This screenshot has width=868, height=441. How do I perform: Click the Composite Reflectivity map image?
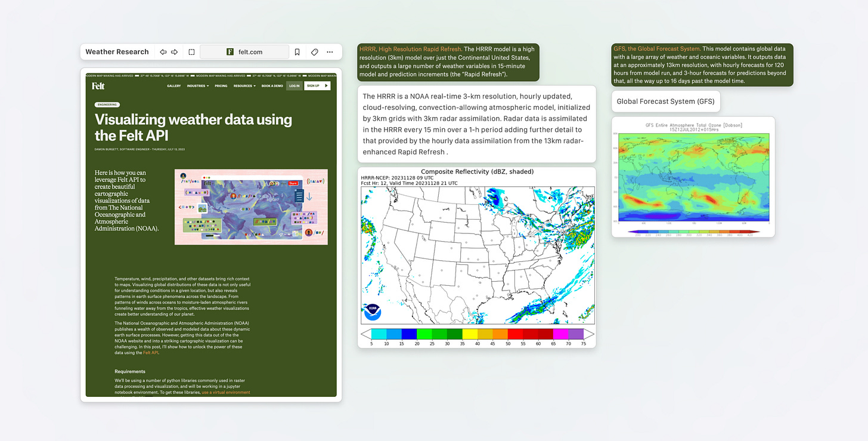(477, 257)
